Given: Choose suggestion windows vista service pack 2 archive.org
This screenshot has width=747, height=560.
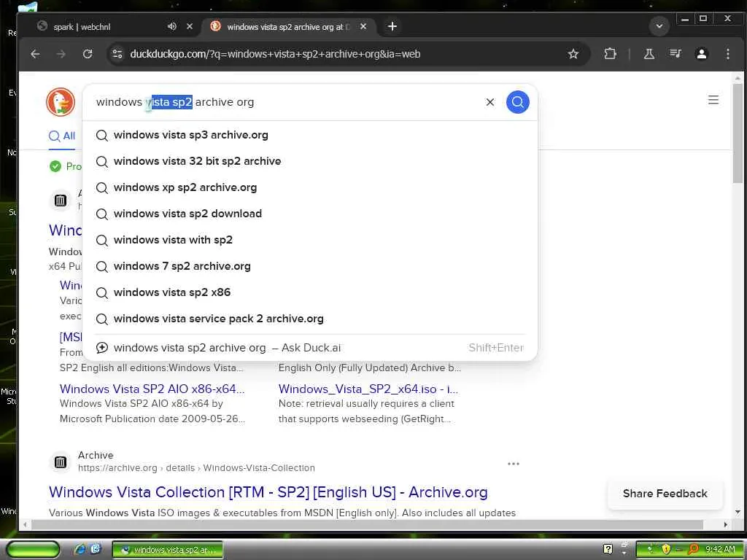Looking at the screenshot, I should pyautogui.click(x=310, y=318).
